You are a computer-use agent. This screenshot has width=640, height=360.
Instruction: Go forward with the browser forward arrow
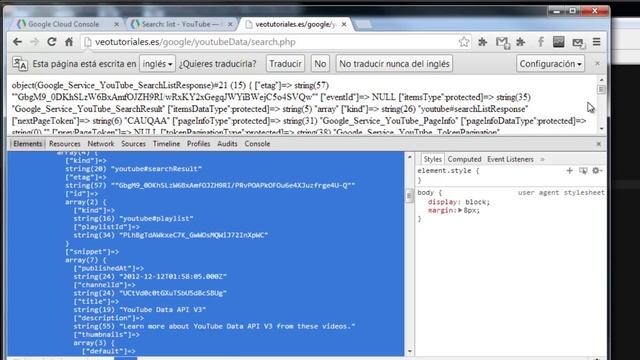[35, 42]
